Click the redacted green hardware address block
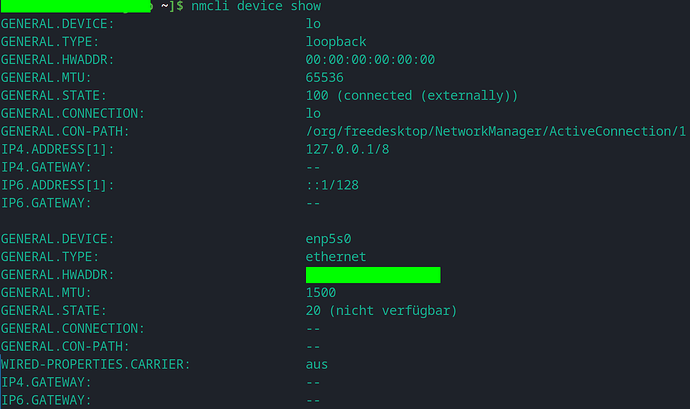690x409 pixels. 373,275
